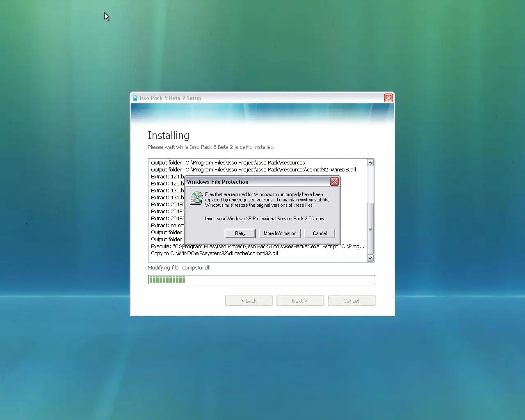Select the 'Extract: 124.b' log line

tap(168, 177)
